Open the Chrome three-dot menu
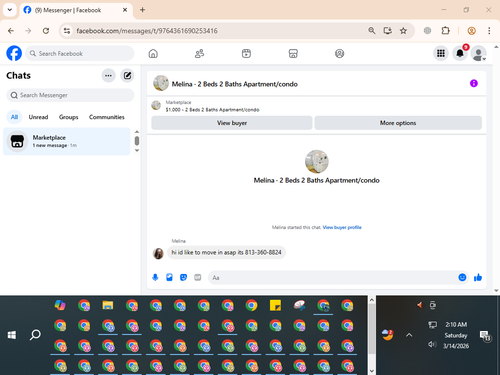500x375 pixels. 489,31
